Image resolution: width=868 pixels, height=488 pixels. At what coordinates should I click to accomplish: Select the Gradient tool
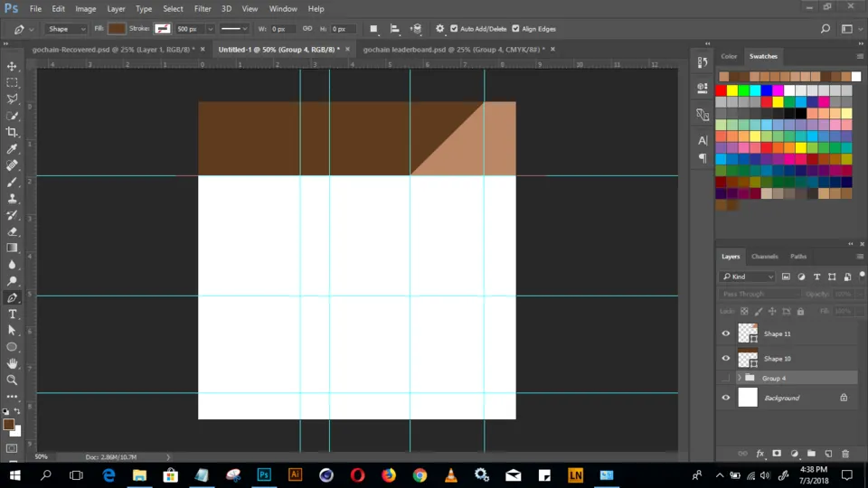pyautogui.click(x=12, y=248)
